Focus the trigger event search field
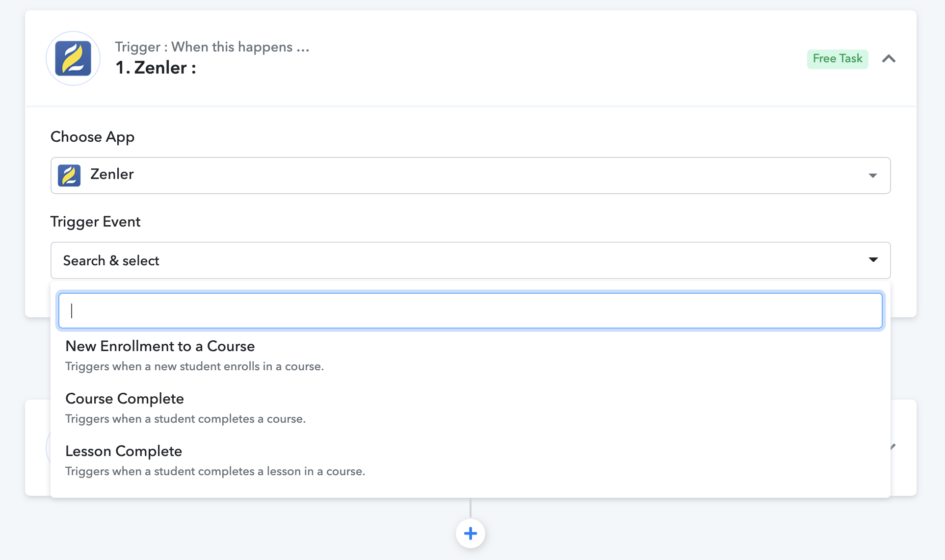 pos(471,311)
